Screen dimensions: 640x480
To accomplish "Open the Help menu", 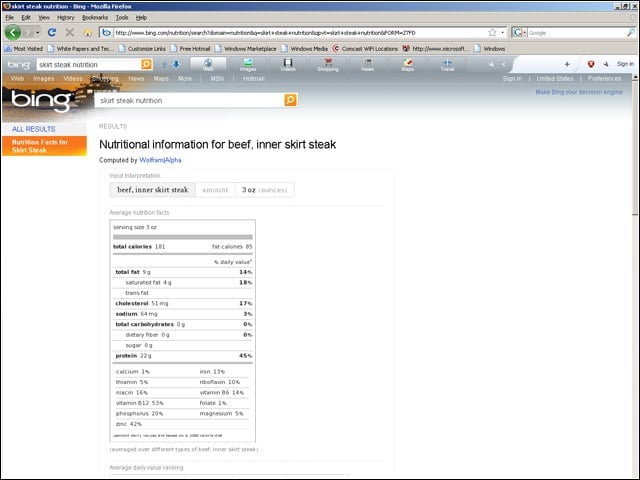I will (x=141, y=18).
